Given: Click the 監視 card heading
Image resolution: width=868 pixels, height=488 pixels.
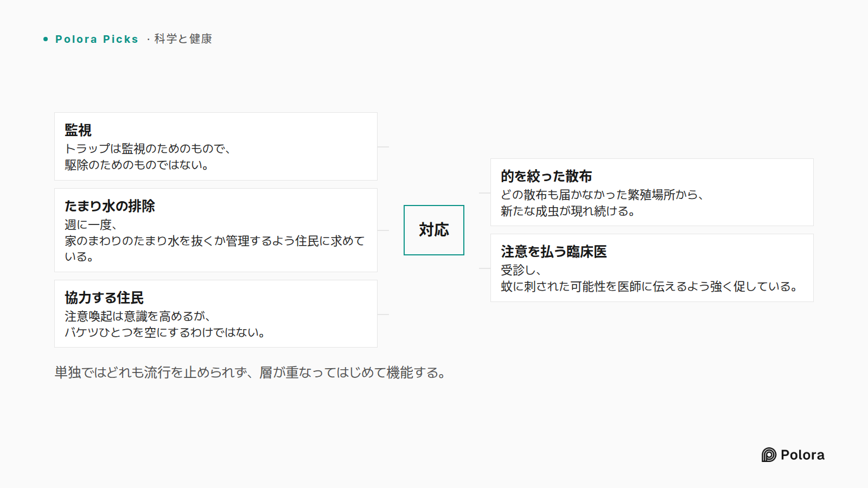Looking at the screenshot, I should tap(78, 130).
